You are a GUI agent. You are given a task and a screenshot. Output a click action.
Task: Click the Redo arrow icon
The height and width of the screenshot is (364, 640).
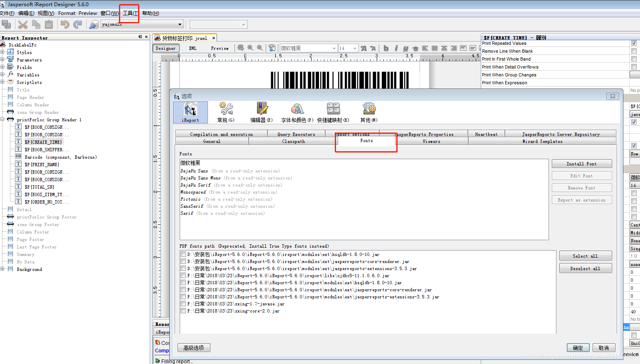click(x=78, y=25)
